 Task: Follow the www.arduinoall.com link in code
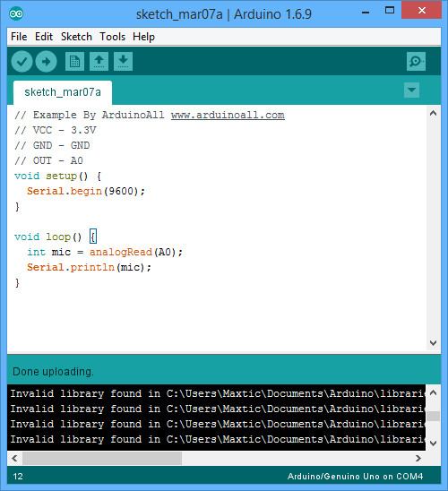point(228,115)
